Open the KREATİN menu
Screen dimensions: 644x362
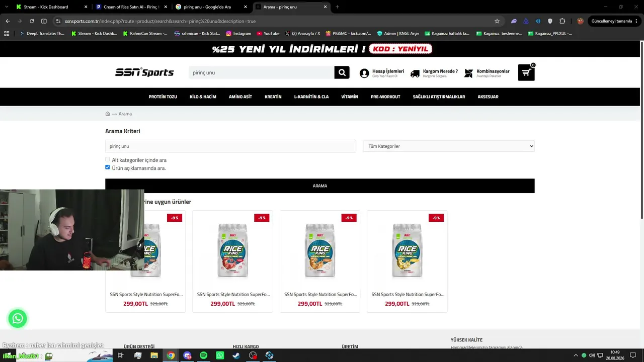(273, 97)
